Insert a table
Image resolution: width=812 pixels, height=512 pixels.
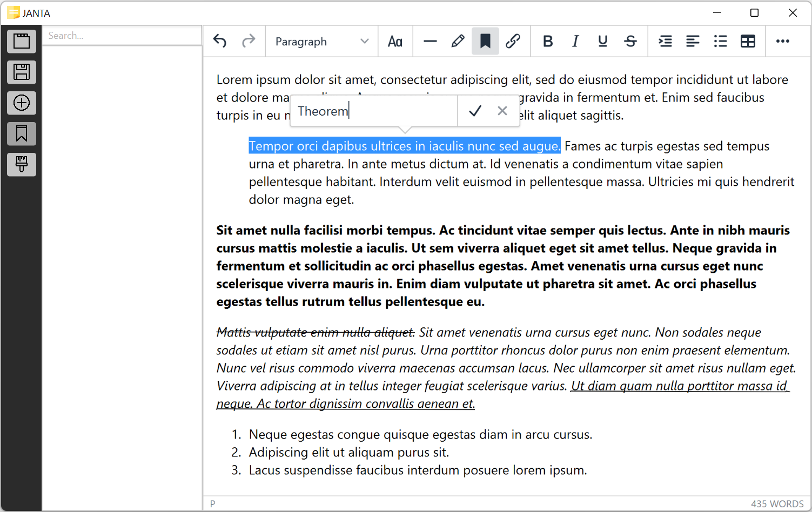[748, 41]
